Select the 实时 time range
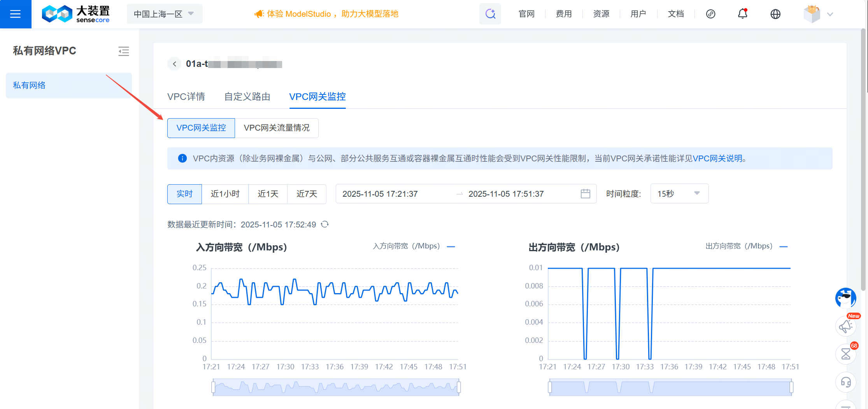The image size is (868, 409). click(184, 194)
